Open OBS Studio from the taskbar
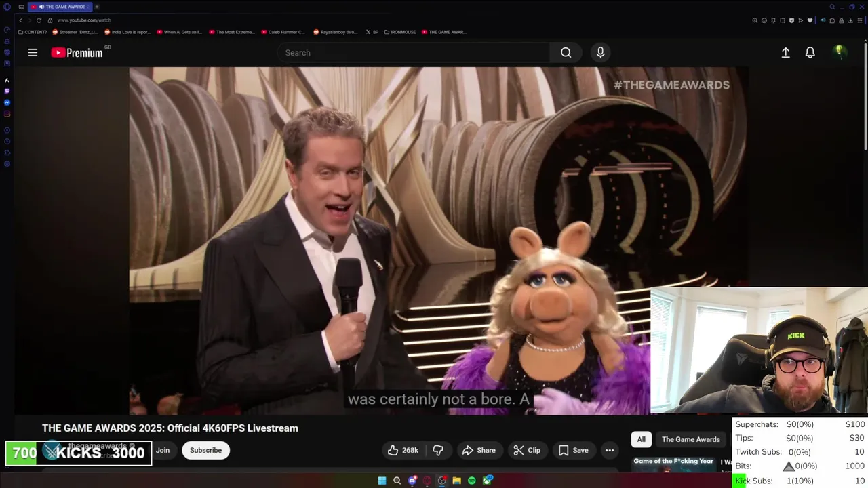Viewport: 868px width, 488px height. (x=441, y=481)
